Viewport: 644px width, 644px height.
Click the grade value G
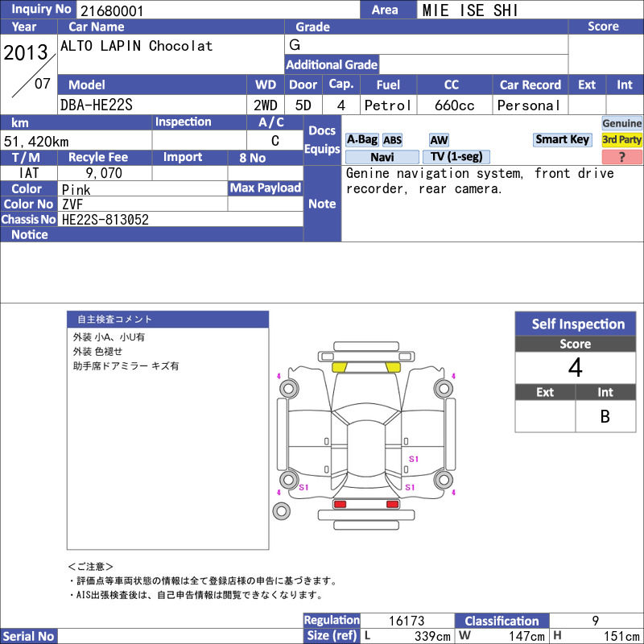click(295, 44)
